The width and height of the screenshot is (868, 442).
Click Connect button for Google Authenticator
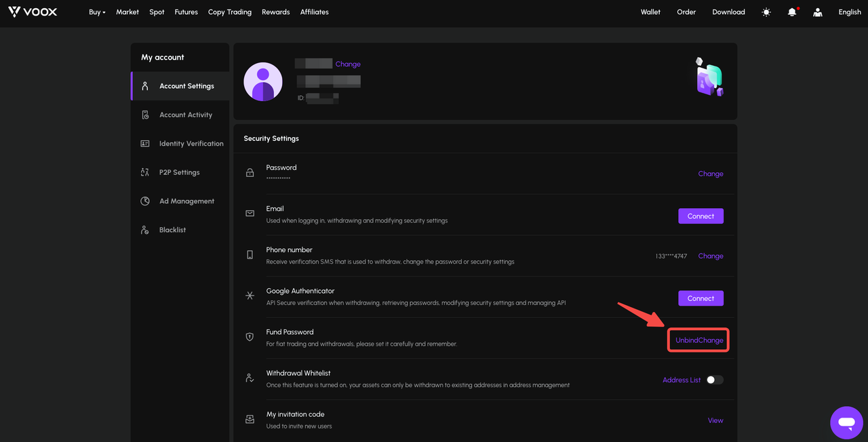pyautogui.click(x=701, y=298)
